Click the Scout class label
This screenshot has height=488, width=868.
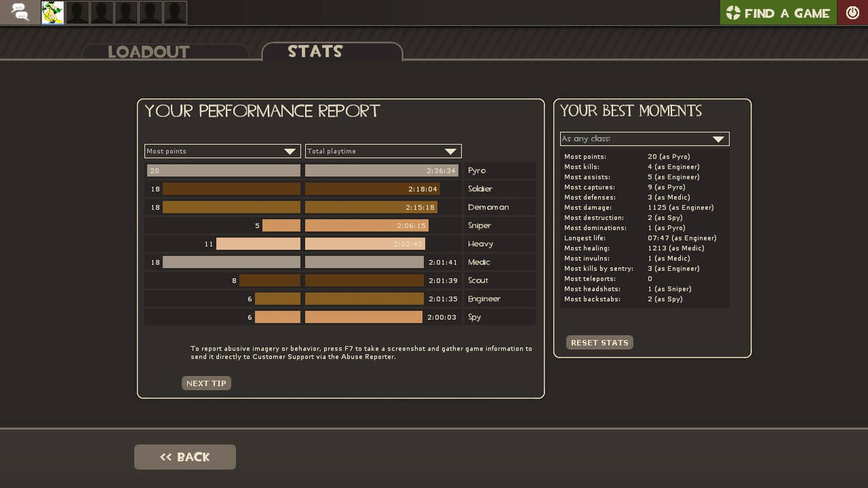[478, 280]
